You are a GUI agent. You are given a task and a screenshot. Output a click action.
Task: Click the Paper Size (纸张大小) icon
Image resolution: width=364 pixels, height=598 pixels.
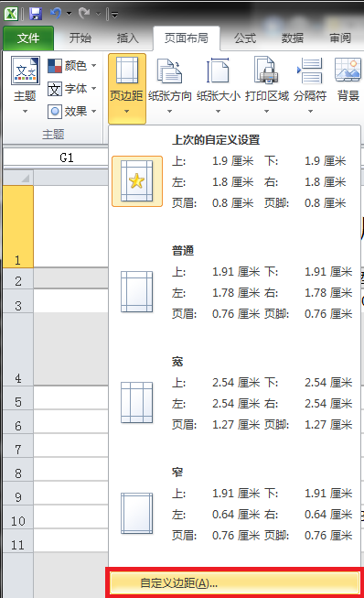[x=218, y=71]
